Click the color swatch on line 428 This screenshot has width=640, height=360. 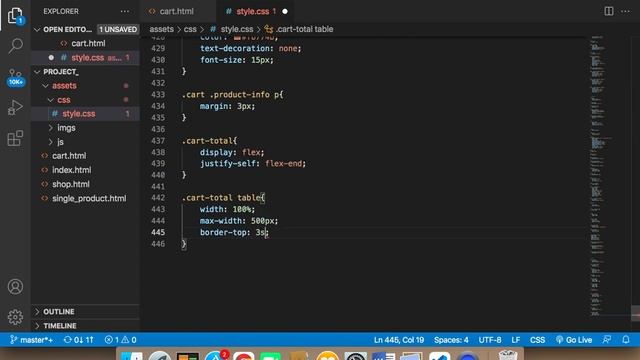[237, 38]
